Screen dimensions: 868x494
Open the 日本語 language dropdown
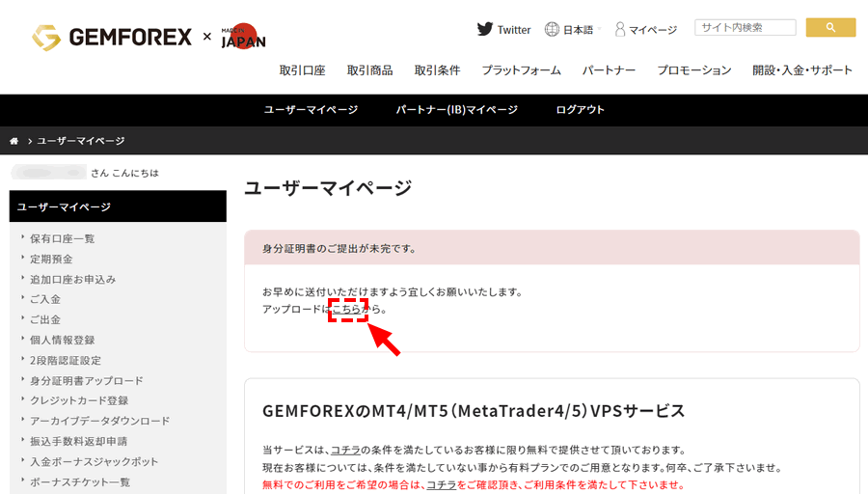click(x=578, y=30)
